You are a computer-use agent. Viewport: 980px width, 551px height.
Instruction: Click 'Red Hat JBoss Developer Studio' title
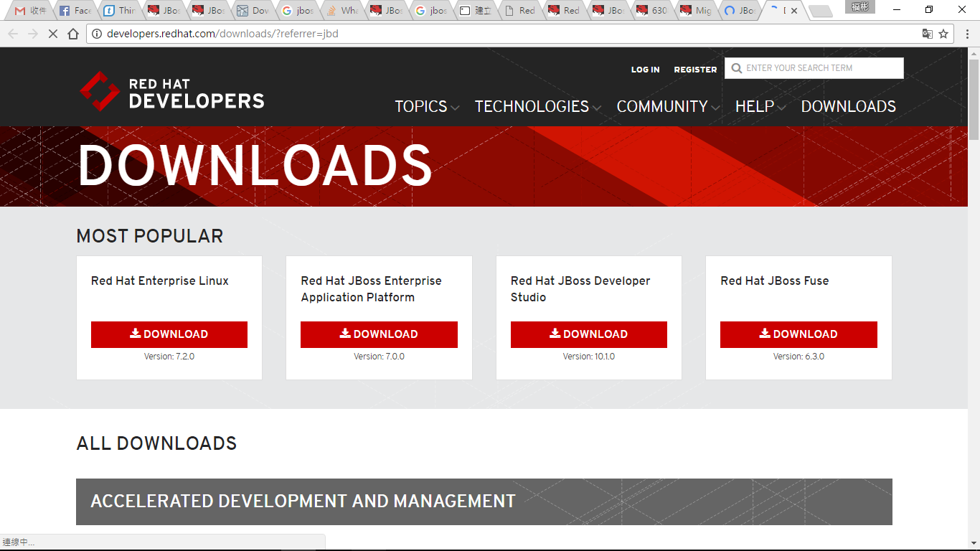(x=580, y=289)
